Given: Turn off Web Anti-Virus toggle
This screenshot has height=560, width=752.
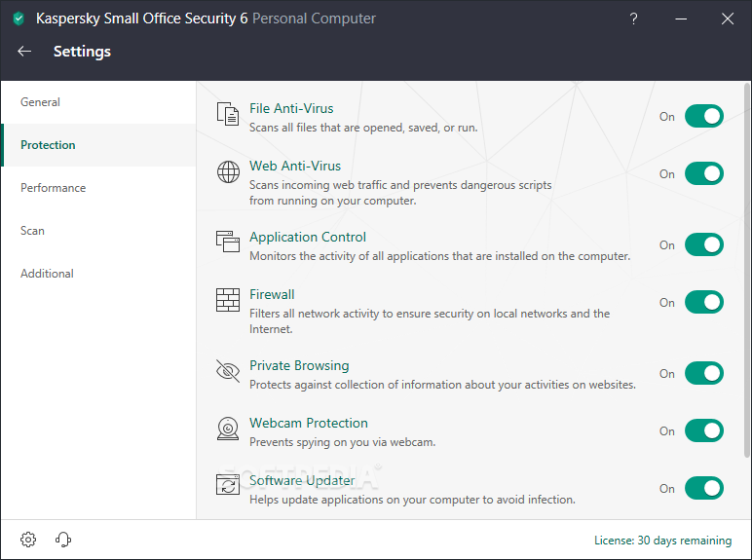Looking at the screenshot, I should [x=704, y=173].
